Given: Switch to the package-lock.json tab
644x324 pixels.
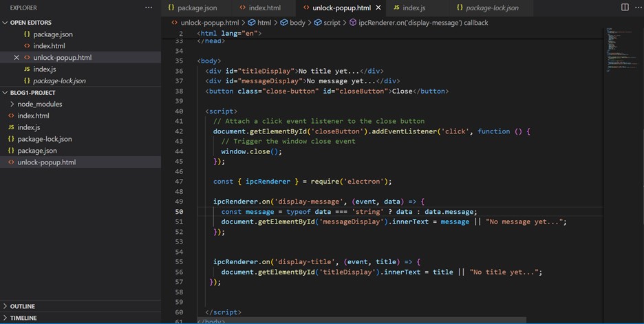Looking at the screenshot, I should 491,8.
